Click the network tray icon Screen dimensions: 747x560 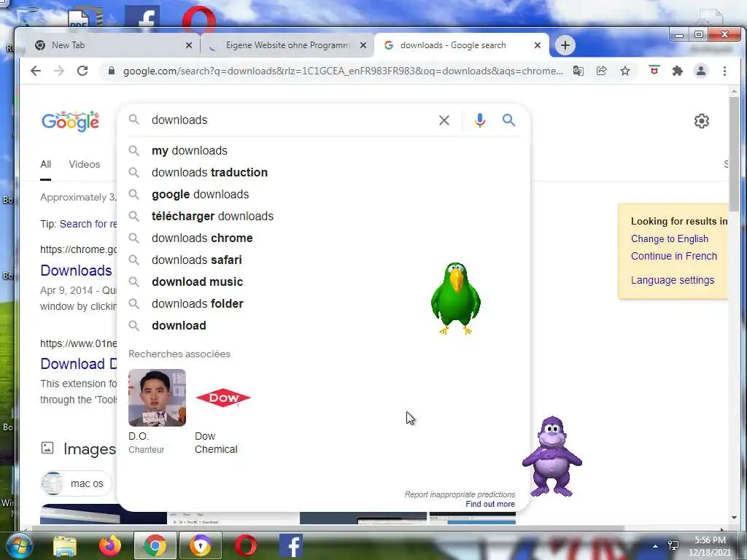coord(673,545)
